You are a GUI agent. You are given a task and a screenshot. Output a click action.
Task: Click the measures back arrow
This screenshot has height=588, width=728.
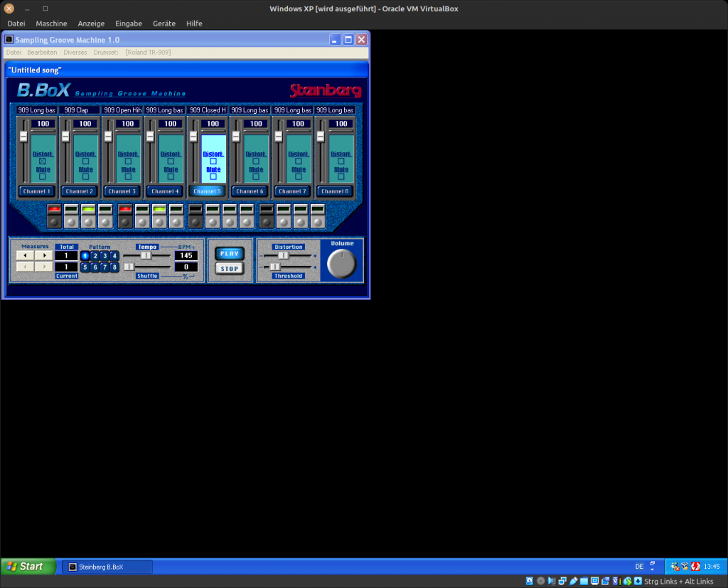(x=26, y=255)
